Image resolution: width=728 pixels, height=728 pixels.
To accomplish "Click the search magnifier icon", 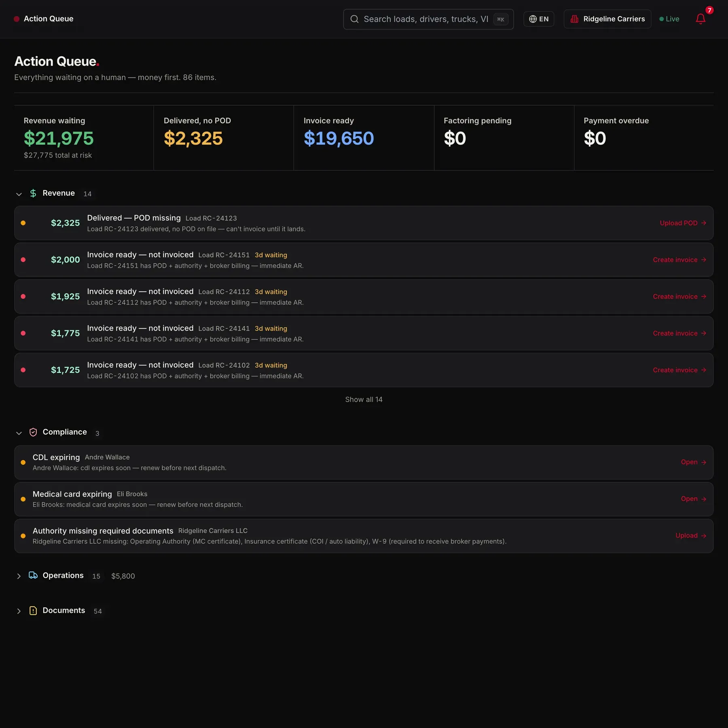I will 354,19.
